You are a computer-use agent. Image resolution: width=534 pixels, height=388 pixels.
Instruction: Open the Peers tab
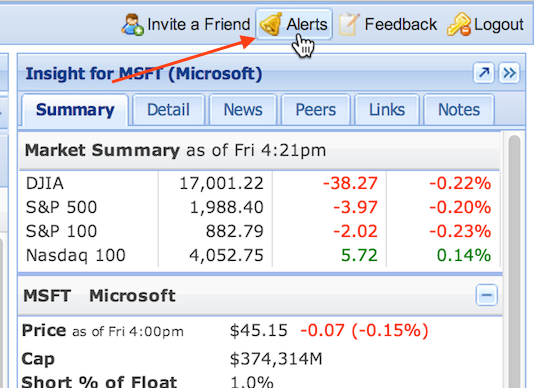click(316, 110)
